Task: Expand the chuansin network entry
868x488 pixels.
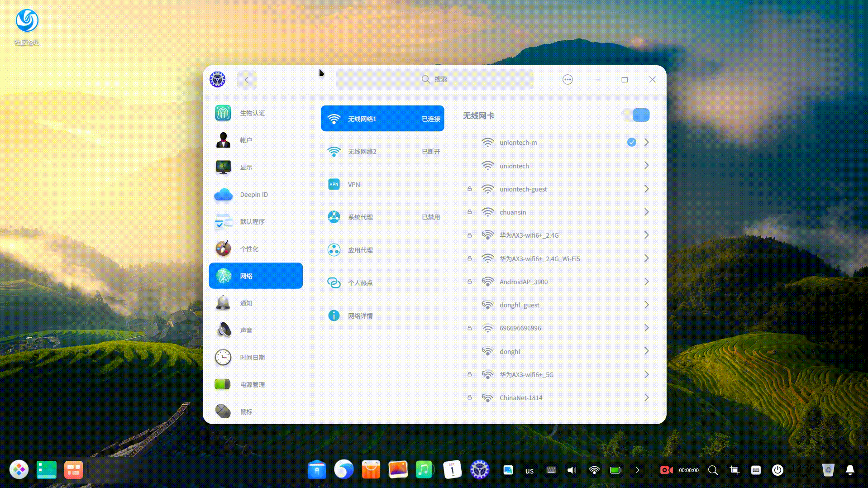Action: point(646,211)
